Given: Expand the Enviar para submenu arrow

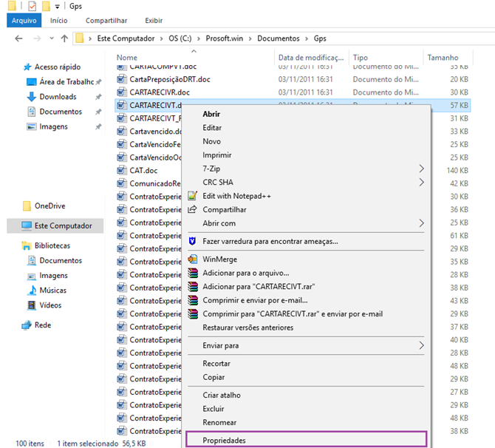Looking at the screenshot, I should point(421,345).
